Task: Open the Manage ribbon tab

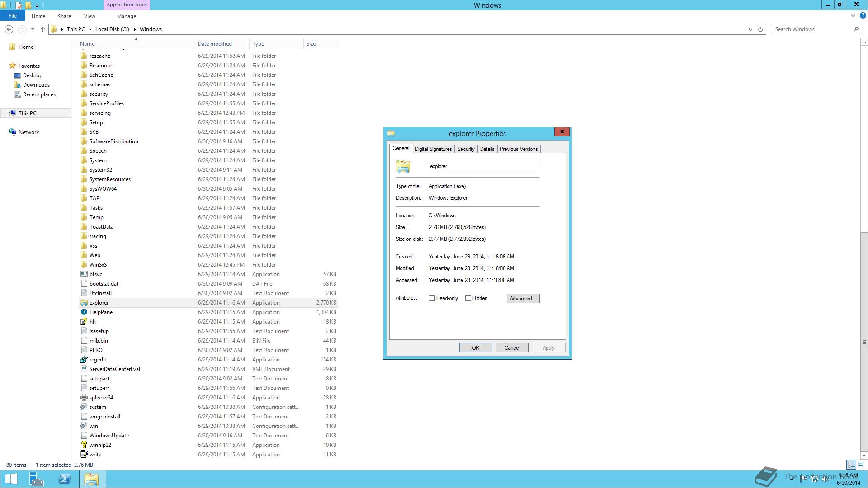Action: pyautogui.click(x=127, y=16)
